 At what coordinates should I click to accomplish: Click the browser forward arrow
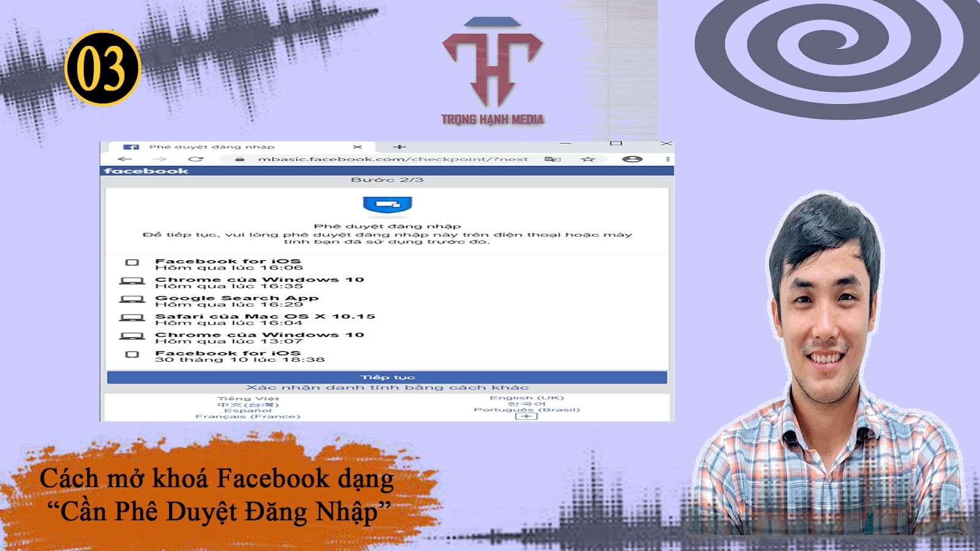[x=160, y=159]
